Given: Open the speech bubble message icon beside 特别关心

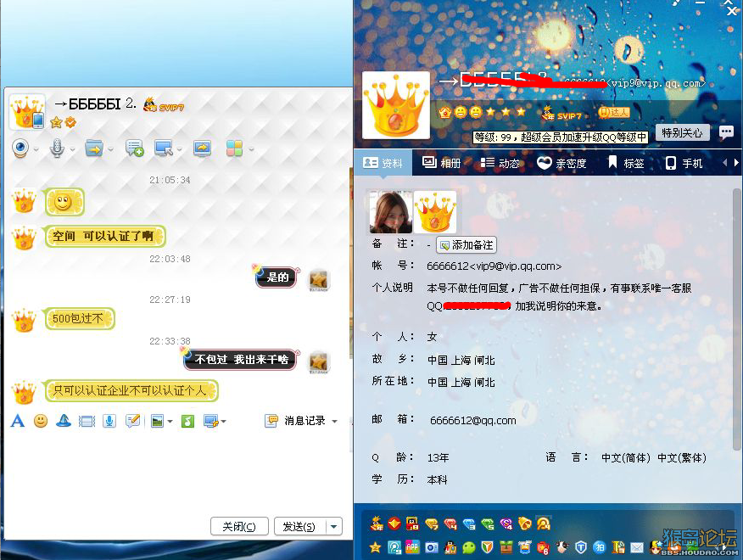Looking at the screenshot, I should click(726, 132).
